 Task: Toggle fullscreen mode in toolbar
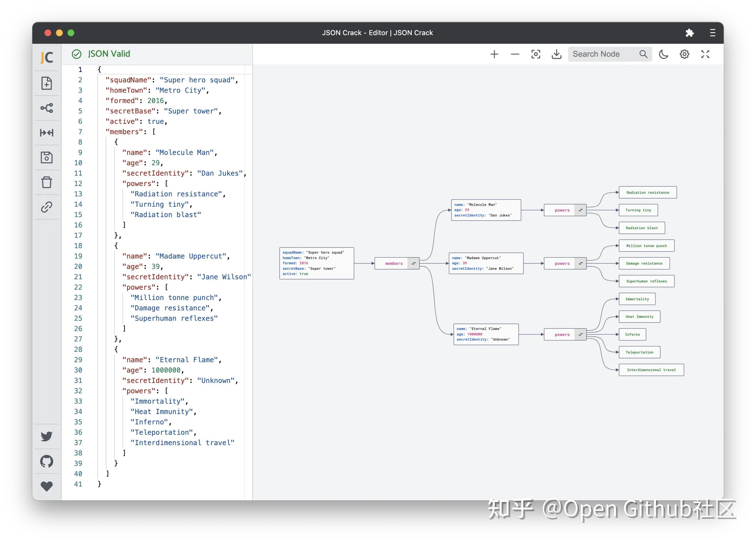(x=705, y=54)
